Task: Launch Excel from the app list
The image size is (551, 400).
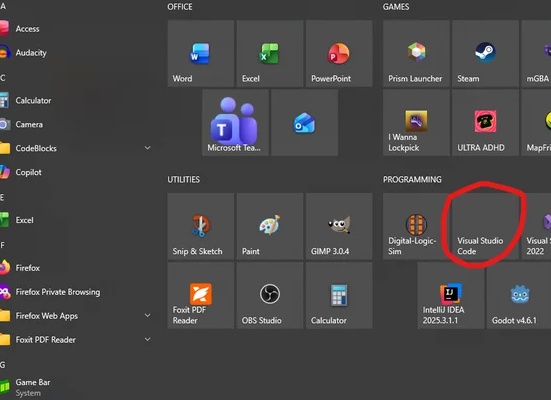Action: [76, 220]
